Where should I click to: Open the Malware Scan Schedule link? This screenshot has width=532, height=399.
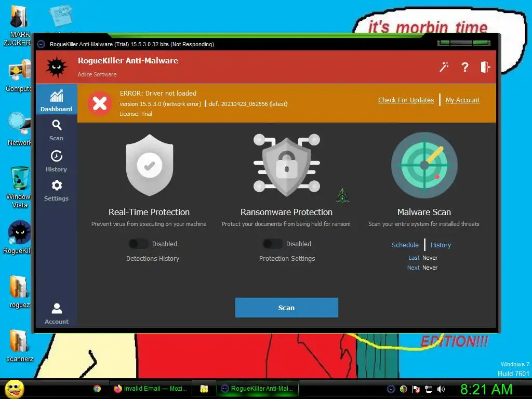coord(405,245)
